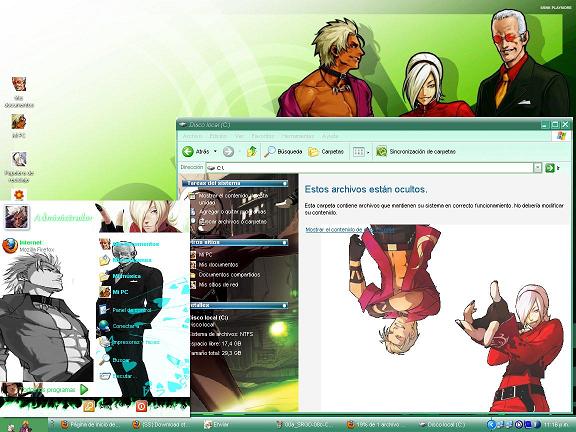Click the address bar showing C:\
The height and width of the screenshot is (432, 576).
[x=369, y=168]
